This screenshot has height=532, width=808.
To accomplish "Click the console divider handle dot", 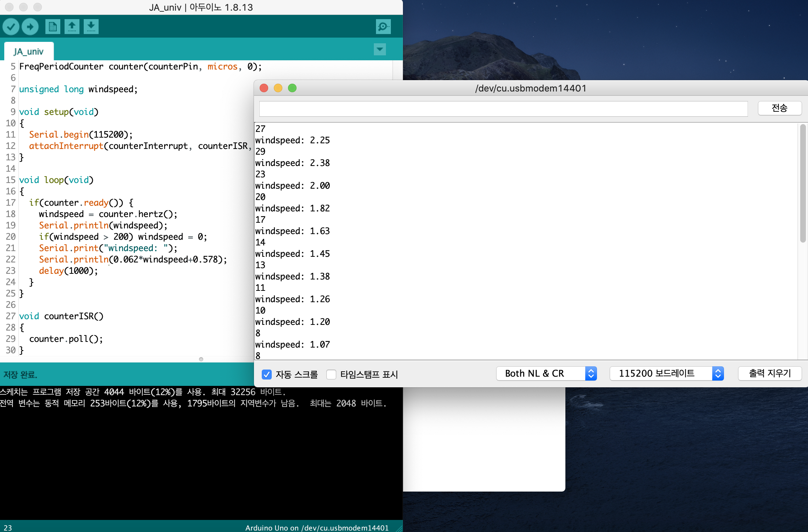I will pyautogui.click(x=201, y=359).
